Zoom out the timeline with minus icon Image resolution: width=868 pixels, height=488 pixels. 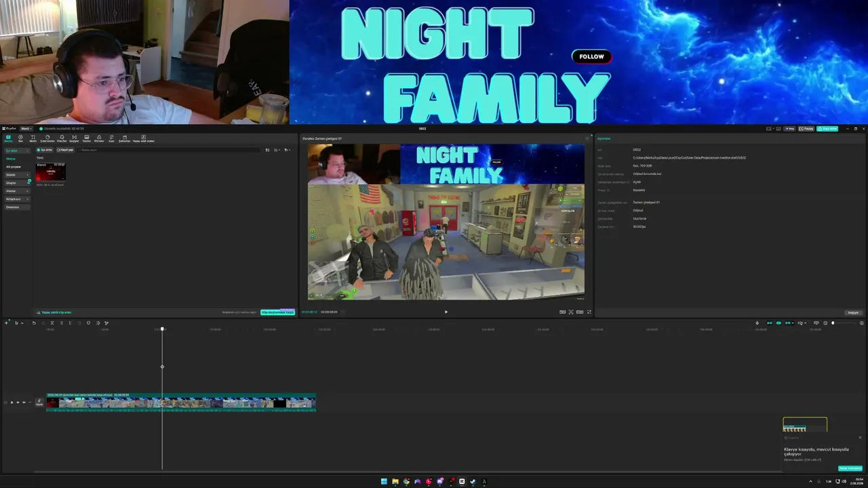(x=825, y=323)
